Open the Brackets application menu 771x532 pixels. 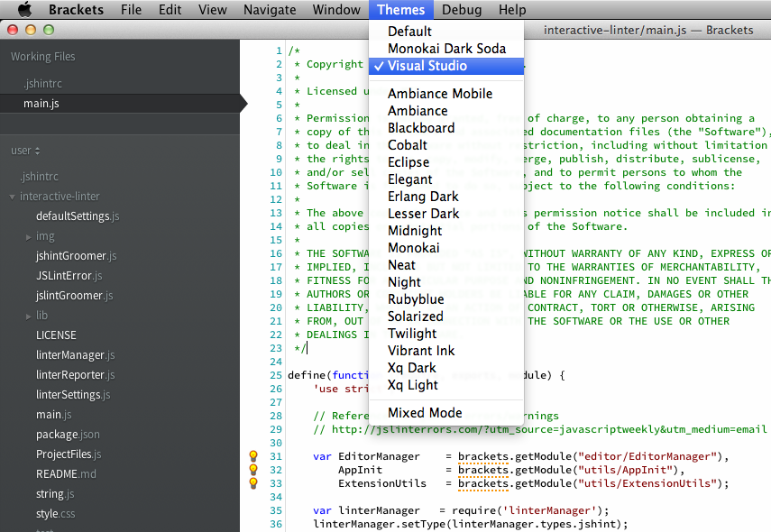76,10
